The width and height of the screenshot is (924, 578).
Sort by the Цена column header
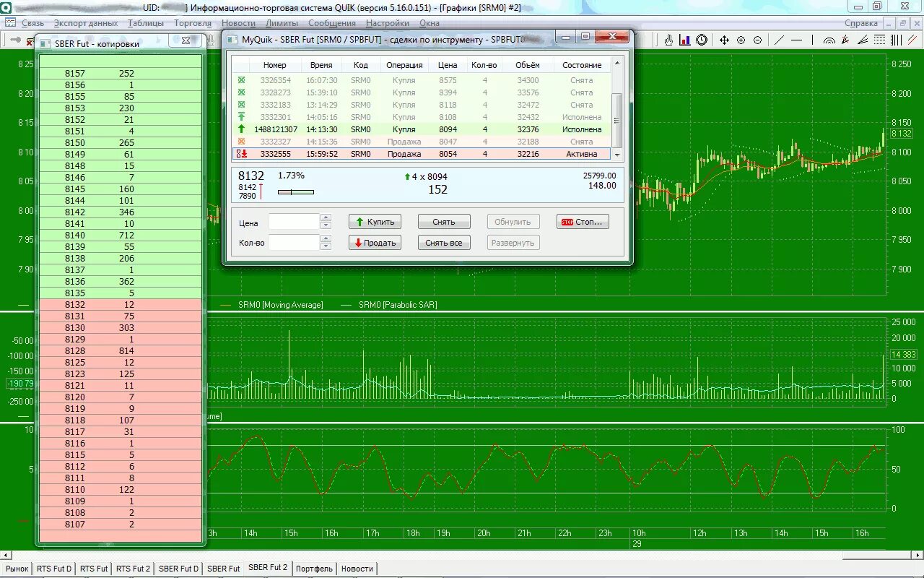point(448,65)
